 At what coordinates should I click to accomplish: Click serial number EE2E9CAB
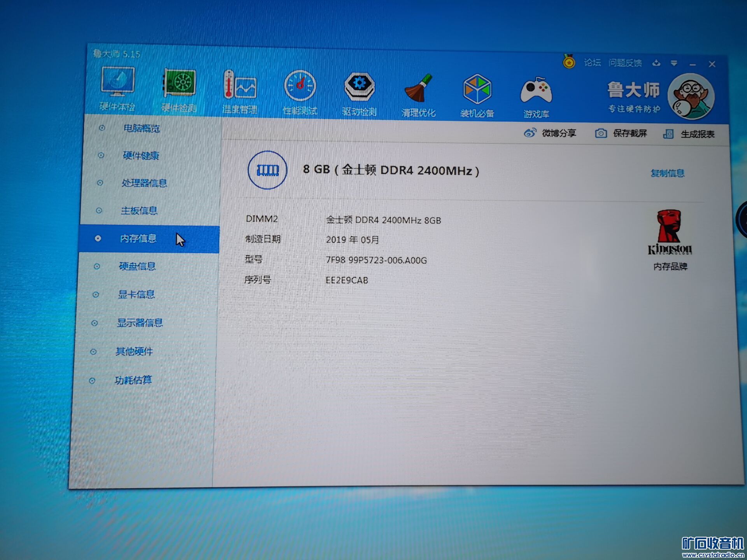pyautogui.click(x=347, y=280)
